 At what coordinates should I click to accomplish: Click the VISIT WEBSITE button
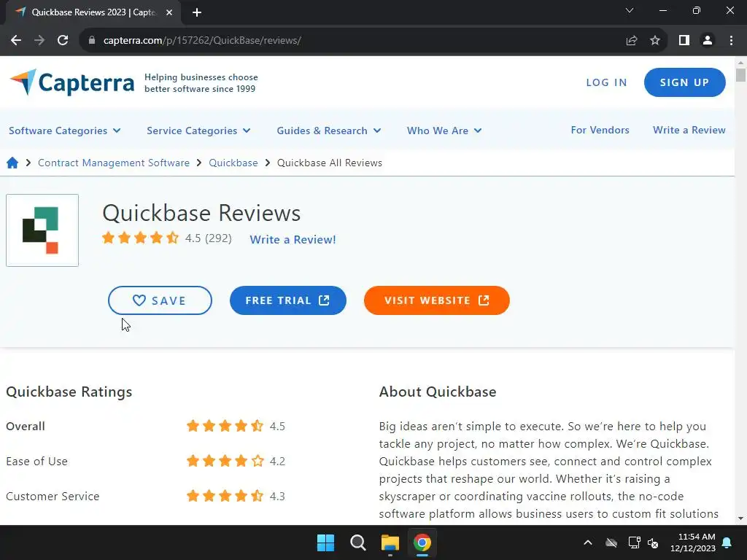click(x=436, y=300)
